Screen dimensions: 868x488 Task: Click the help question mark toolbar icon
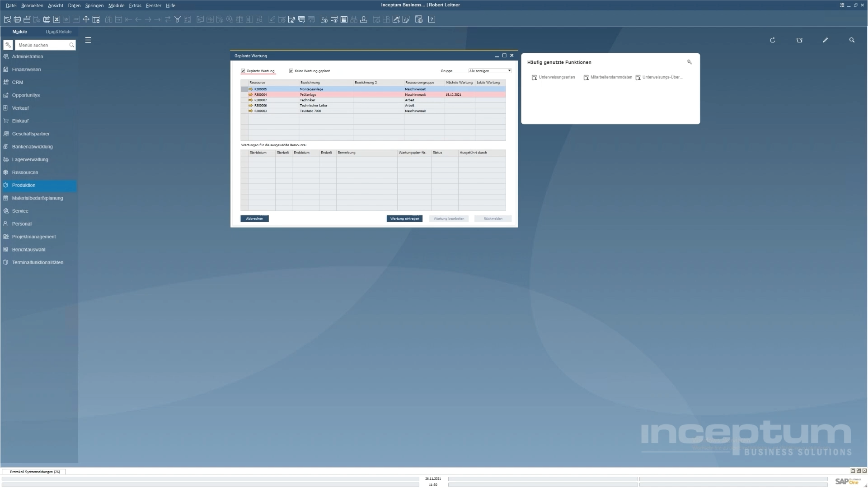(x=432, y=19)
